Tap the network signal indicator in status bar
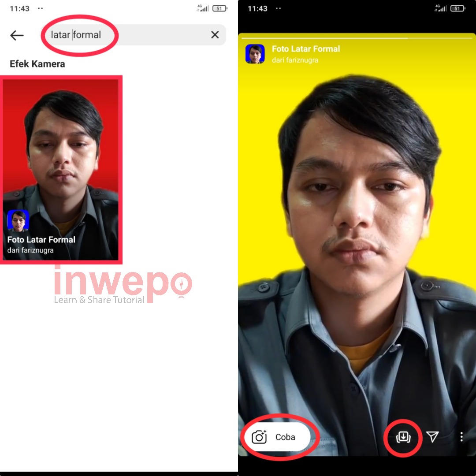This screenshot has width=476, height=476. click(x=203, y=7)
